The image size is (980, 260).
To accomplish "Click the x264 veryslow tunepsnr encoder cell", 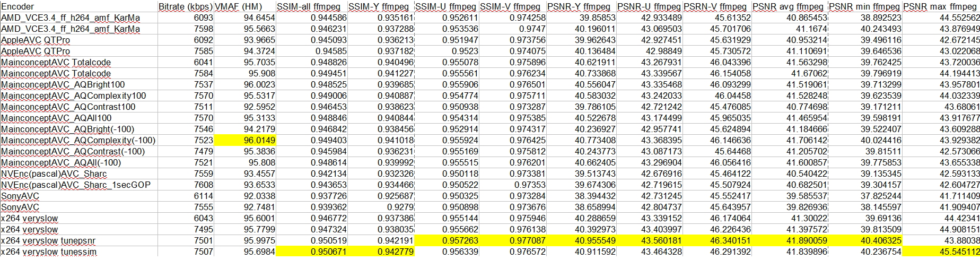I will pyautogui.click(x=78, y=240).
